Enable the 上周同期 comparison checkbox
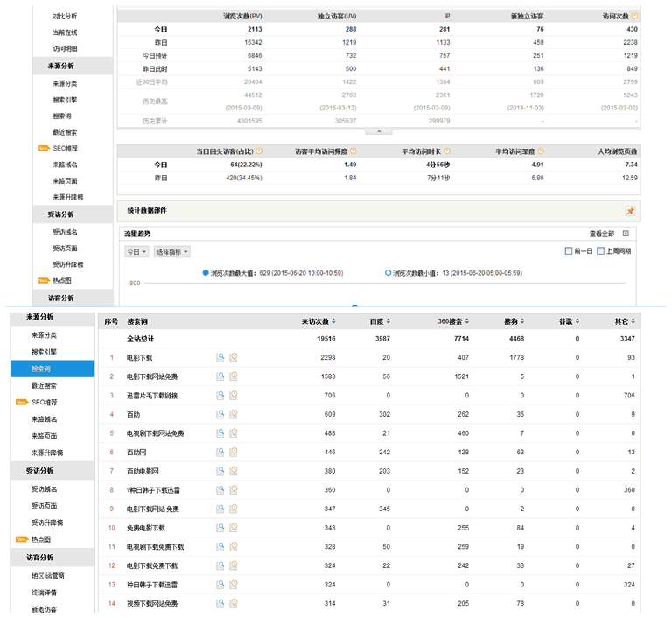This screenshot has width=672, height=618. click(601, 251)
